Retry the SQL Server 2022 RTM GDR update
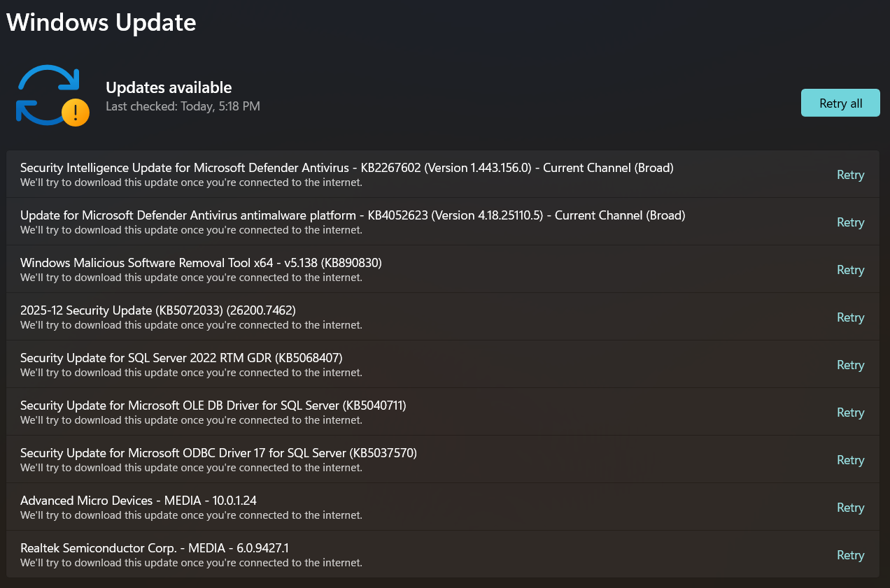Screen dimensions: 890x588 point(850,365)
